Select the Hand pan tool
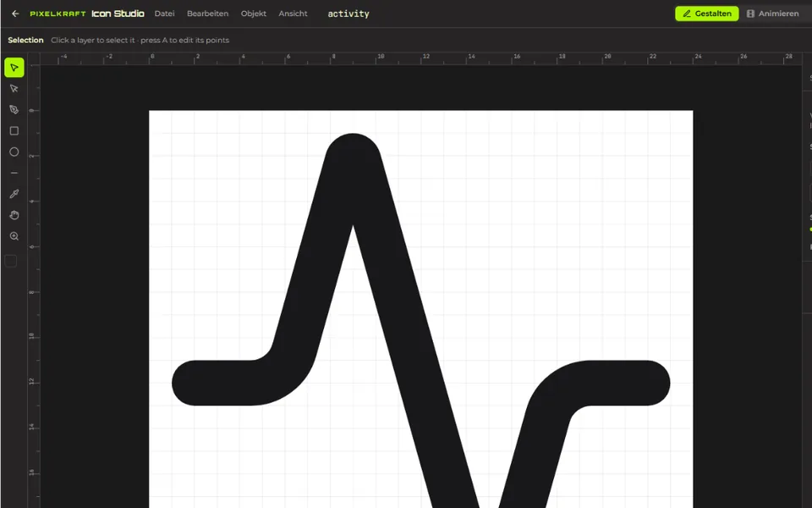Screen dimensions: 812x508 pyautogui.click(x=14, y=215)
